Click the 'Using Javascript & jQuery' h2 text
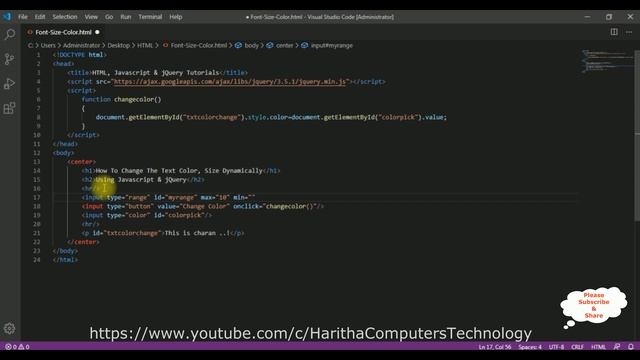This screenshot has height=360, width=640. pyautogui.click(x=141, y=180)
